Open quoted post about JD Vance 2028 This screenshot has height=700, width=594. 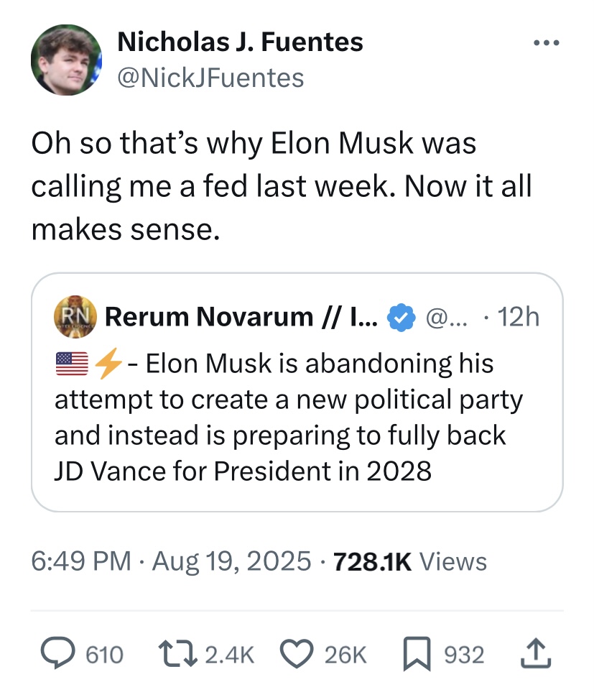297,392
